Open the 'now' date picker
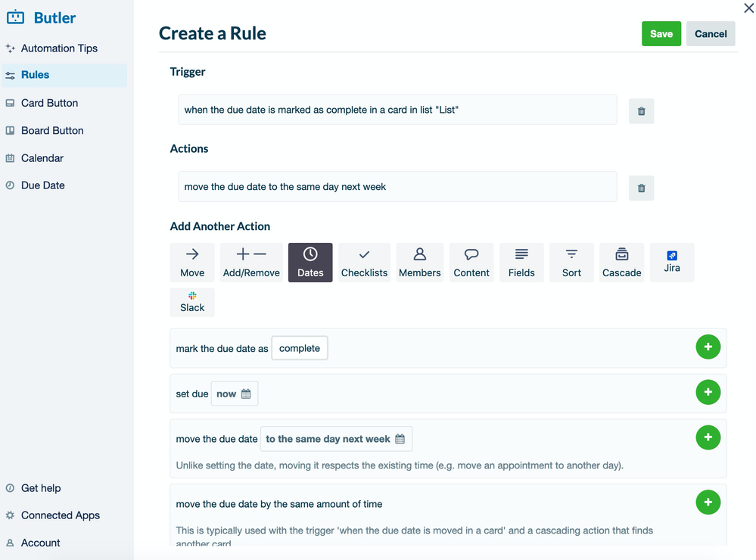This screenshot has width=756, height=560. 234,394
